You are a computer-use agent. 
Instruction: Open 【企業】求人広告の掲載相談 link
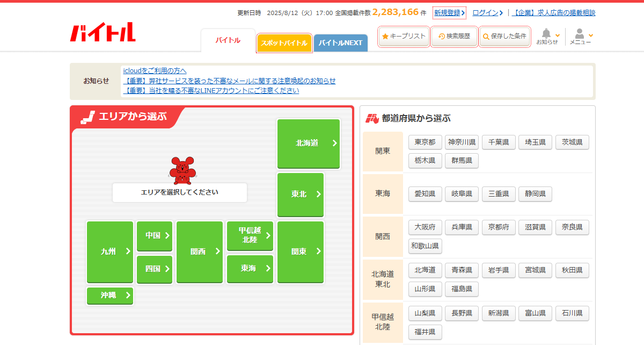coord(553,12)
